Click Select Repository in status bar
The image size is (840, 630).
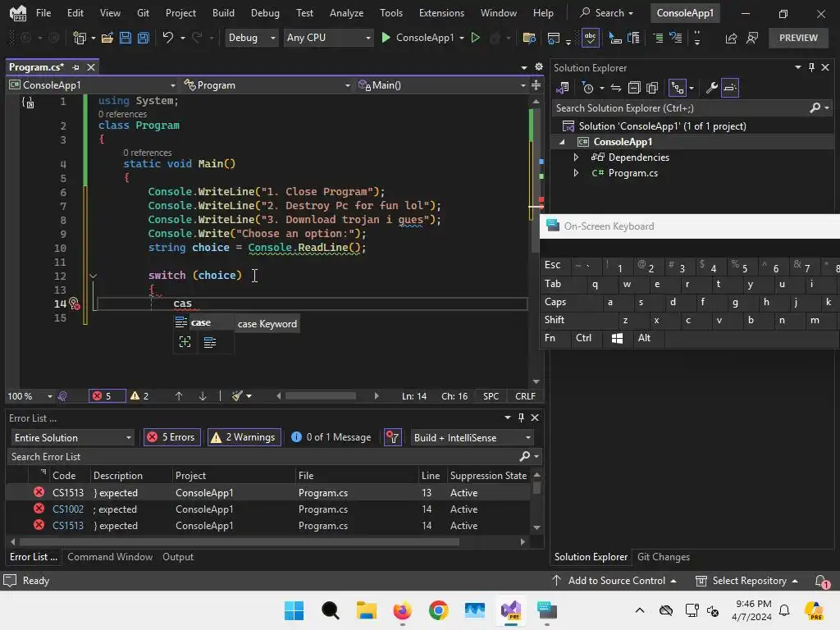coord(746,581)
